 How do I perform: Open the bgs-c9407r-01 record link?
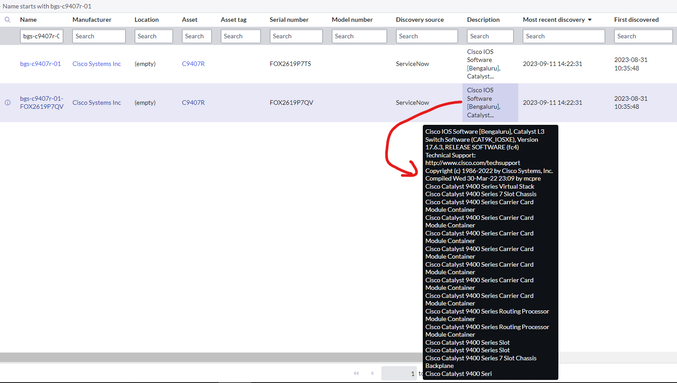click(x=40, y=63)
